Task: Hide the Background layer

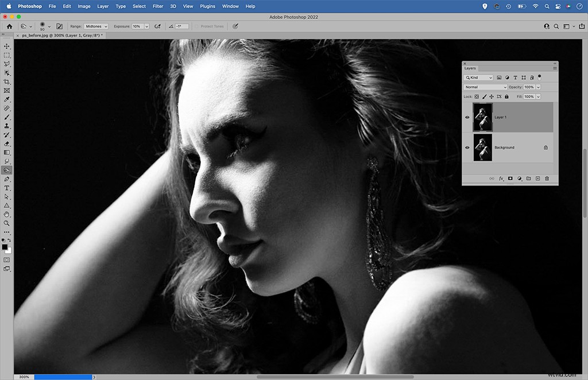Action: (467, 148)
